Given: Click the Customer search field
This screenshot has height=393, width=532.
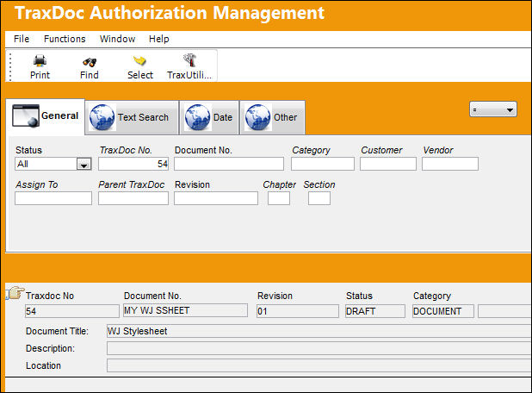Looking at the screenshot, I should tap(388, 164).
